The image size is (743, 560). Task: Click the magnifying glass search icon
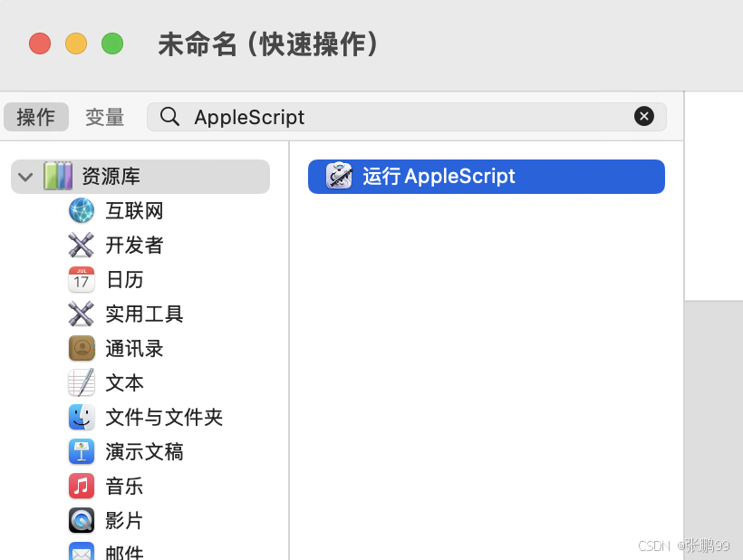[x=169, y=117]
